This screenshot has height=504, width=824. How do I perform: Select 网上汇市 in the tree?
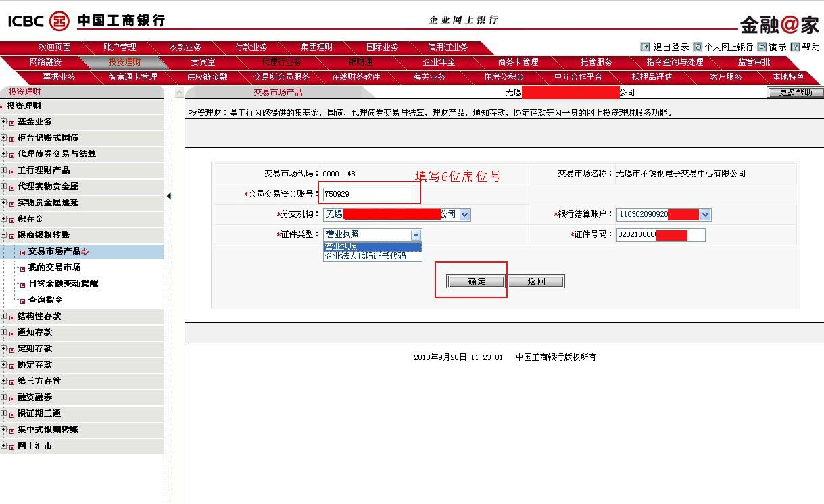pyautogui.click(x=35, y=446)
